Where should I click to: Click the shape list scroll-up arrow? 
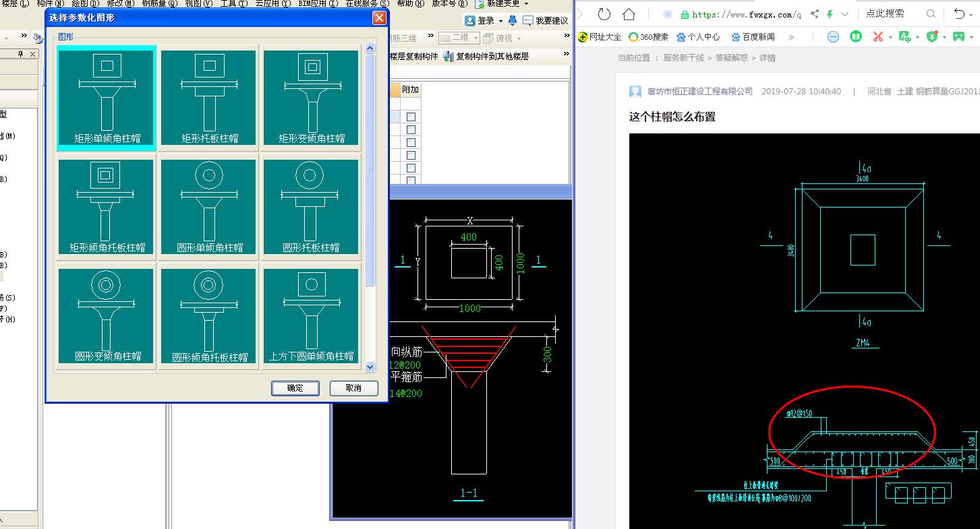click(x=370, y=49)
